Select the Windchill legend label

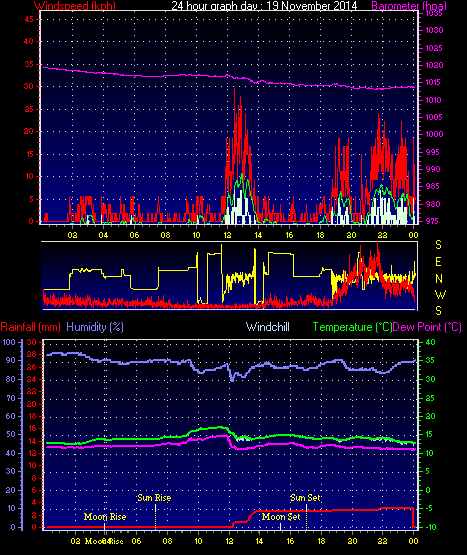(x=268, y=327)
